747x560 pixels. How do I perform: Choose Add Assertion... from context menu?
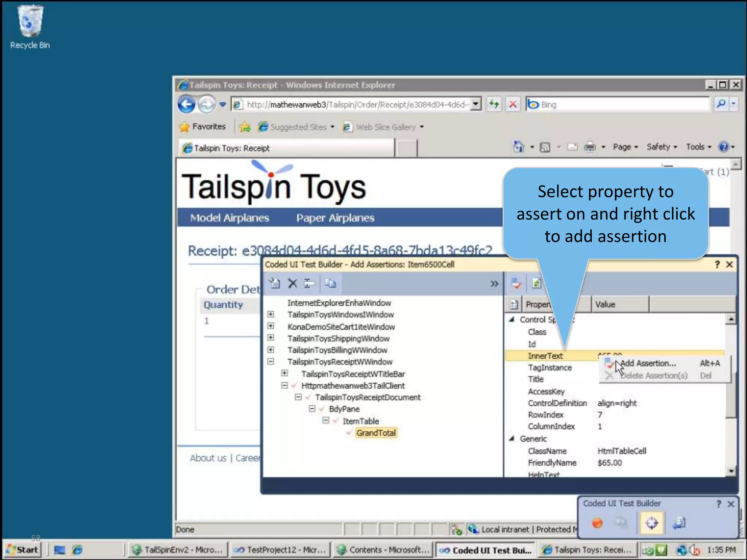pyautogui.click(x=648, y=363)
